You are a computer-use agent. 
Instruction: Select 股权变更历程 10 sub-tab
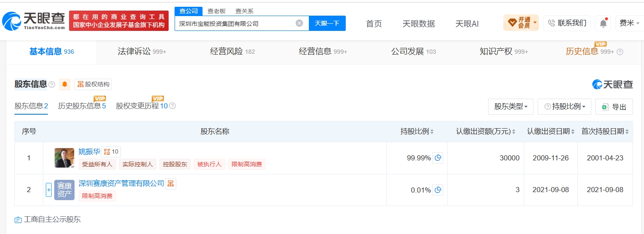pyautogui.click(x=142, y=106)
